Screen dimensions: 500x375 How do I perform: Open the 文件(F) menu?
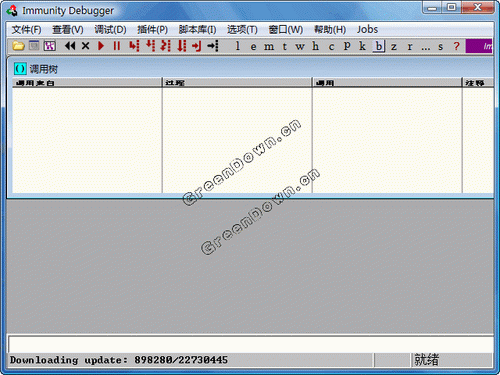pos(26,30)
